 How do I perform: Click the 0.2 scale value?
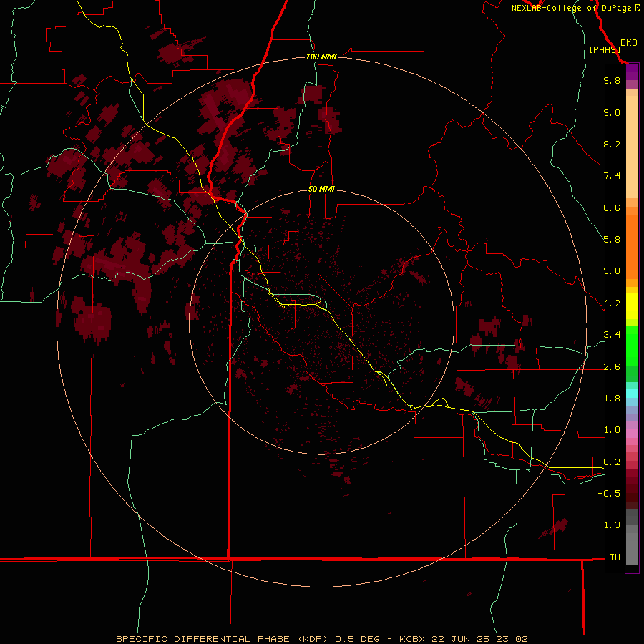pos(612,462)
